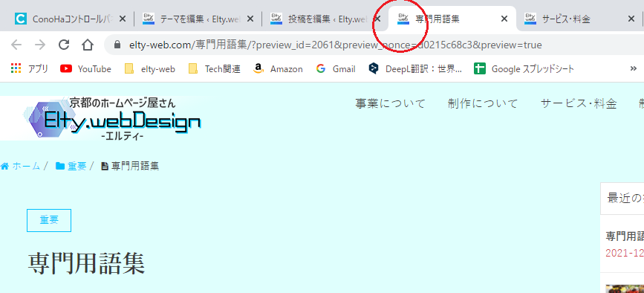The image size is (644, 293).
Task: Open the Gmail bookmark
Action: [x=336, y=68]
